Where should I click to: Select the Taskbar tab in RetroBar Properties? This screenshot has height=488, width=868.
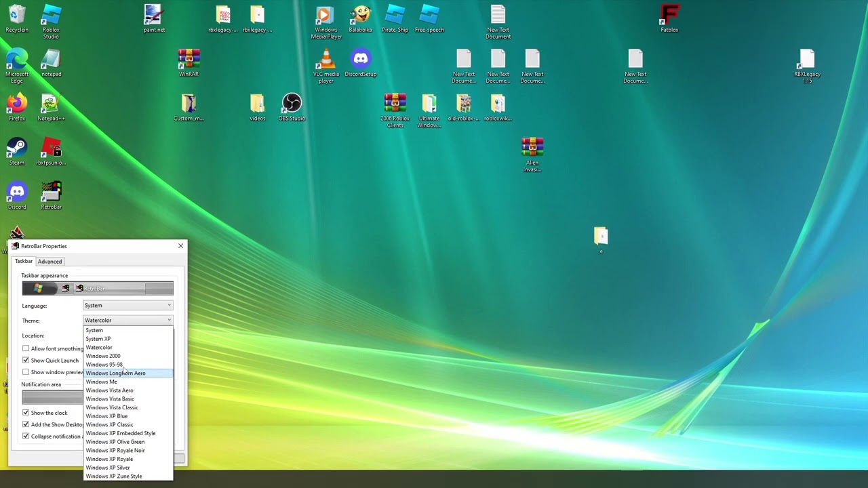(x=24, y=261)
